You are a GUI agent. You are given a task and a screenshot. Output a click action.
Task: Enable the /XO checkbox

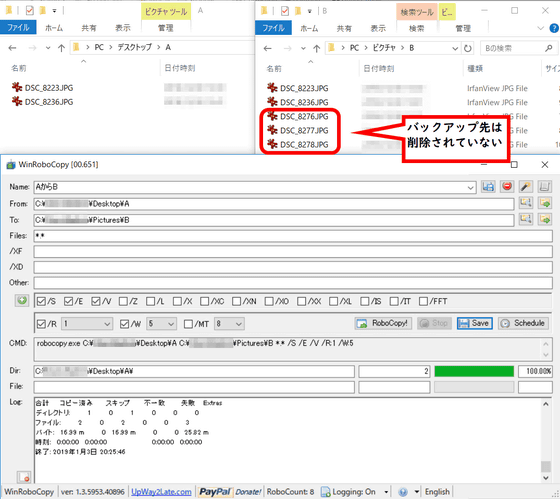point(269,301)
